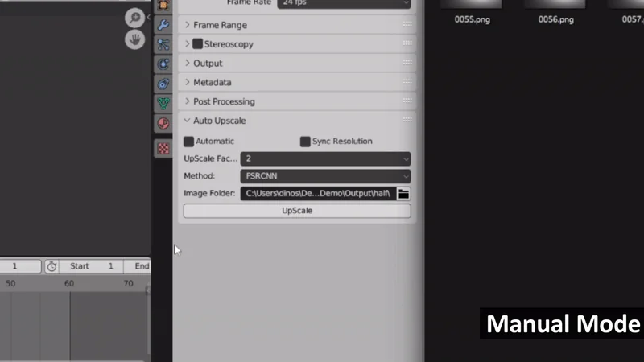Open the Modifiers wrench properties tab
Screen dimensions: 644x362
(163, 25)
